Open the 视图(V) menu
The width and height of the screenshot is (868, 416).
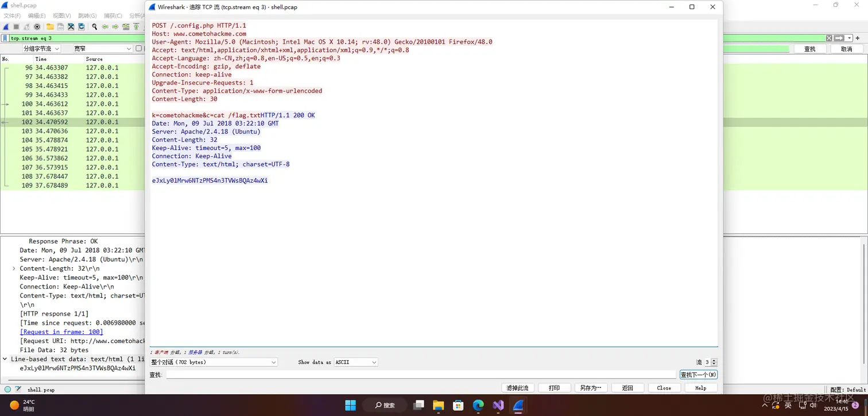click(62, 16)
